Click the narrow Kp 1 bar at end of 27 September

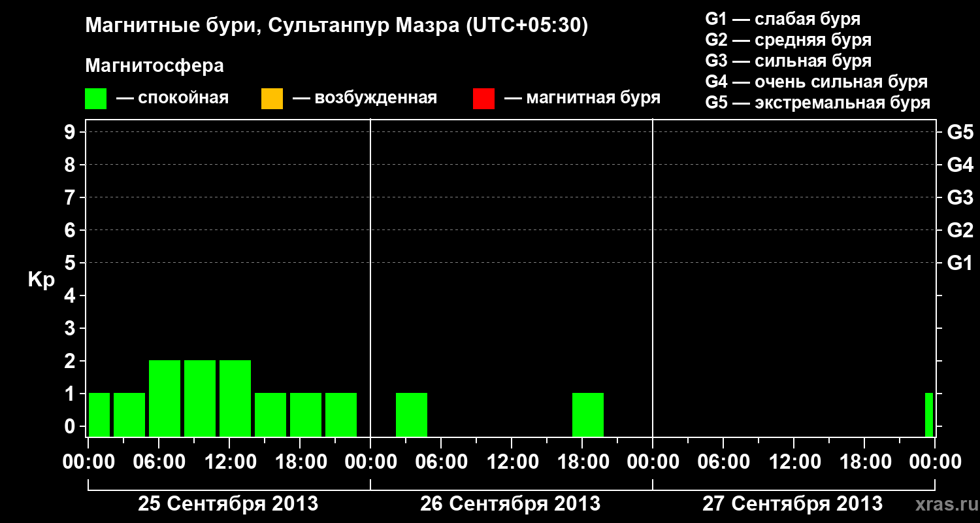(x=929, y=414)
